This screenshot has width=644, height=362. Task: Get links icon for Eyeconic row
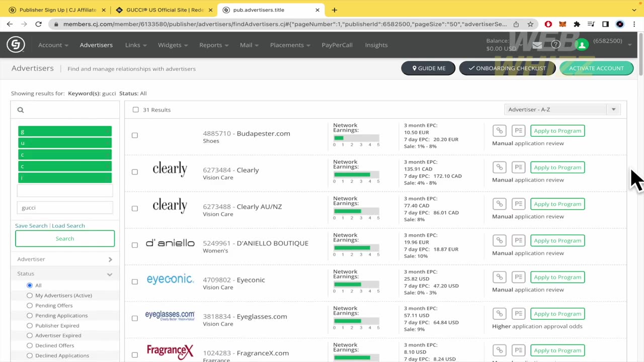[x=499, y=277]
